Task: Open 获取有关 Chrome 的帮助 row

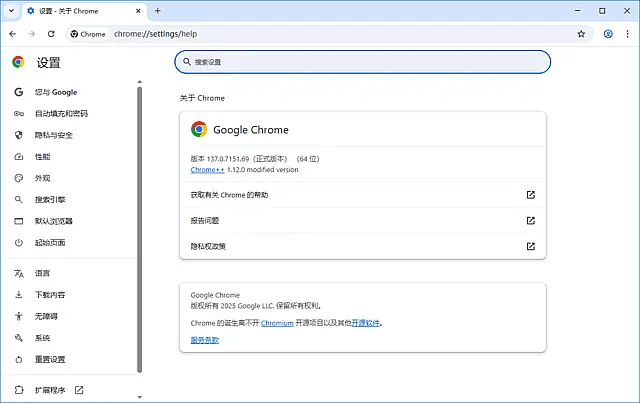Action: (x=362, y=195)
